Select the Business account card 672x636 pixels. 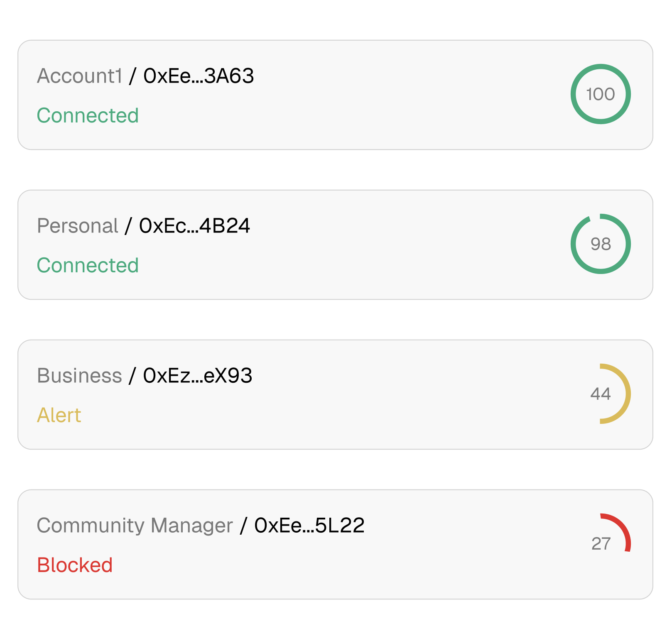[336, 394]
